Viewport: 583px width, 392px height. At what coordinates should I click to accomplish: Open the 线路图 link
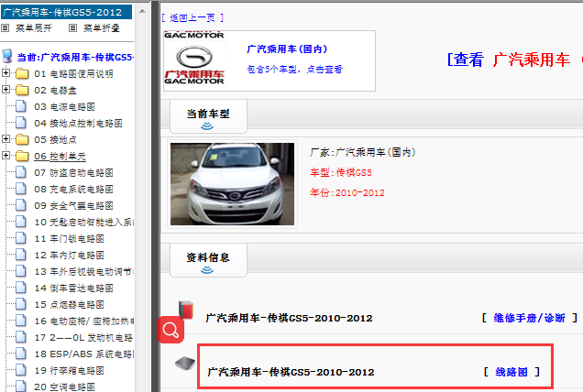(511, 372)
